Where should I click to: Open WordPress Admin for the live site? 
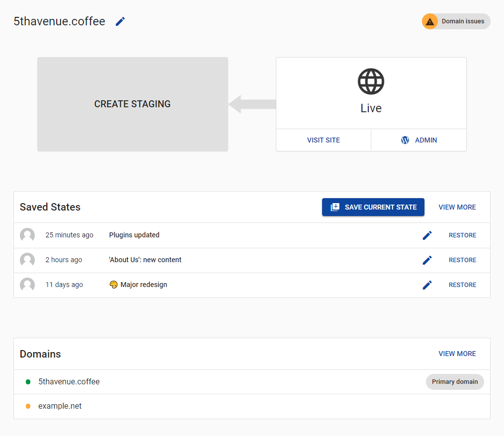(x=419, y=140)
